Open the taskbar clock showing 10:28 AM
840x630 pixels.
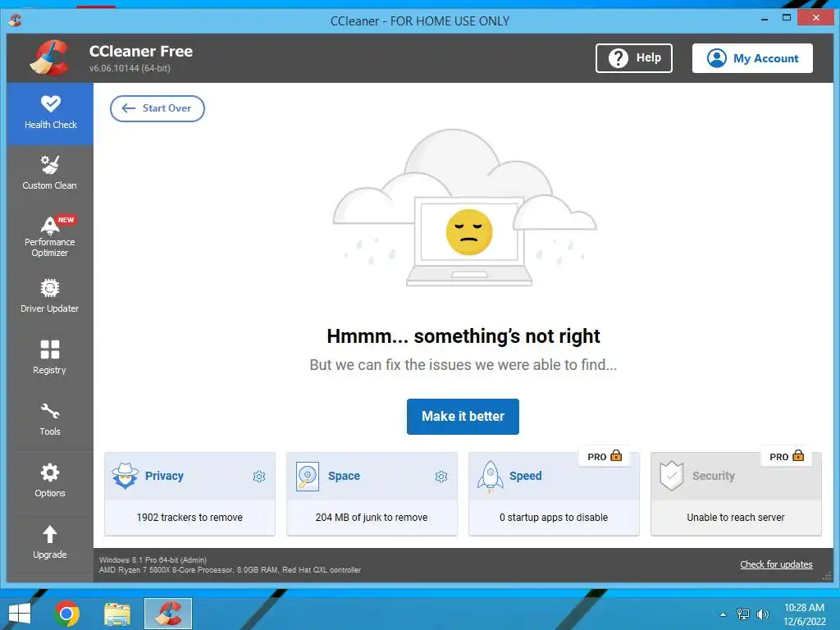(x=804, y=614)
